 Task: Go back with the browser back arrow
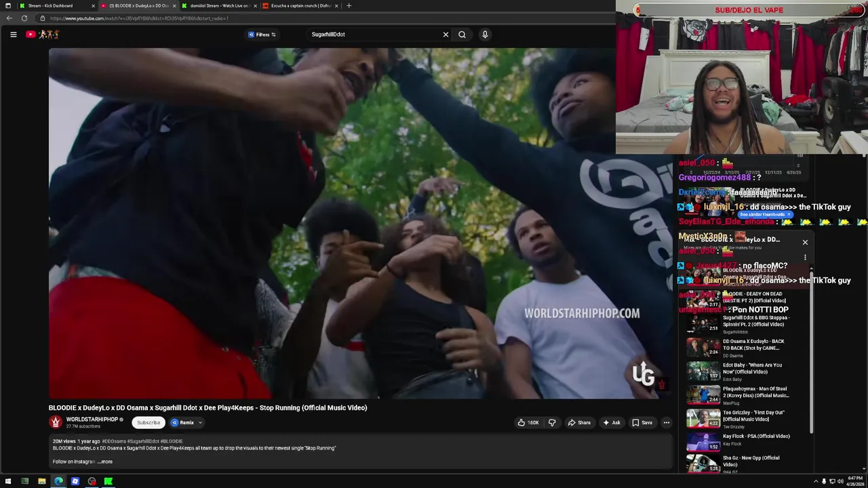(x=9, y=18)
